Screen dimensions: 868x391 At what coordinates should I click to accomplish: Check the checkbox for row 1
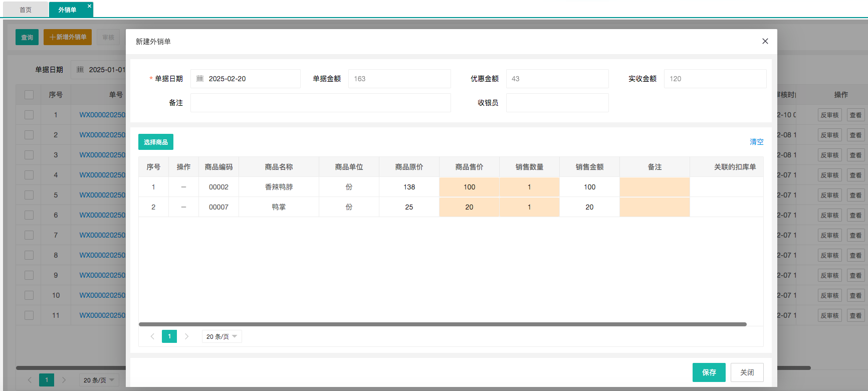coord(29,115)
